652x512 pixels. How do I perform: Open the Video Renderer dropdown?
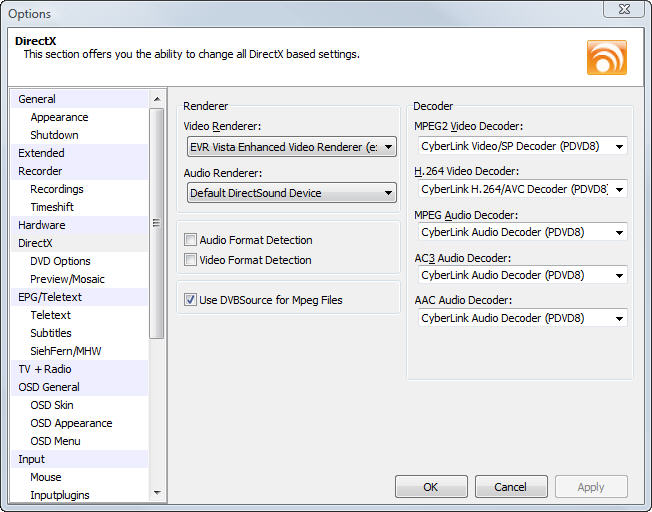point(291,147)
